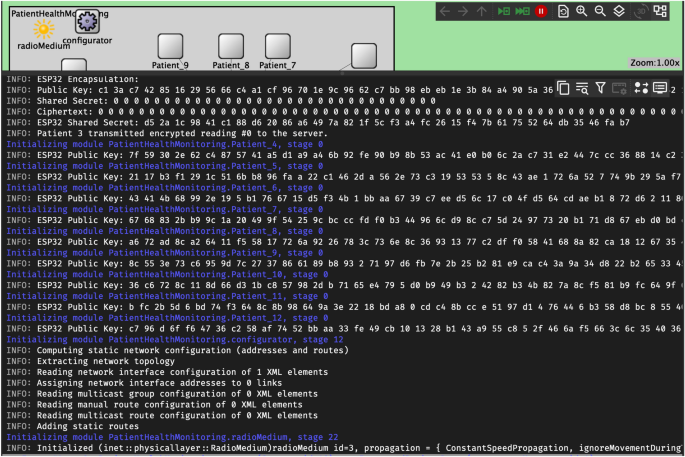Switch log to output text view
The height and width of the screenshot is (457, 685).
[660, 88]
